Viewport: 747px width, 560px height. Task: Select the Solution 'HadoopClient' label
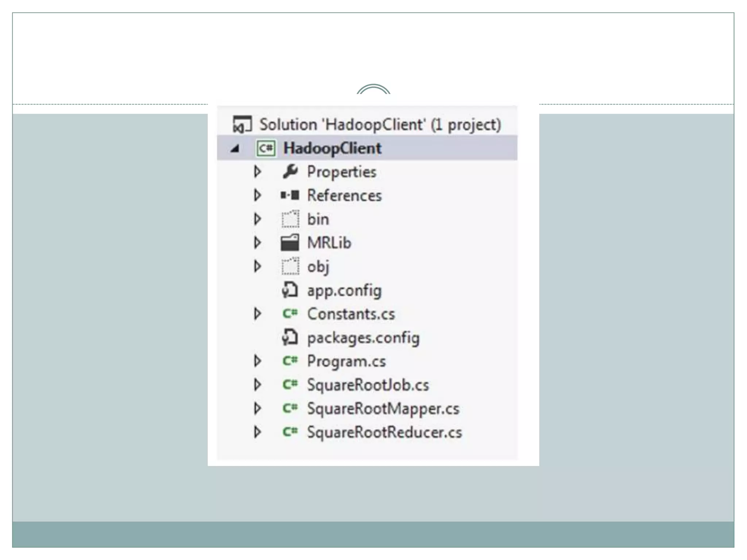(380, 125)
